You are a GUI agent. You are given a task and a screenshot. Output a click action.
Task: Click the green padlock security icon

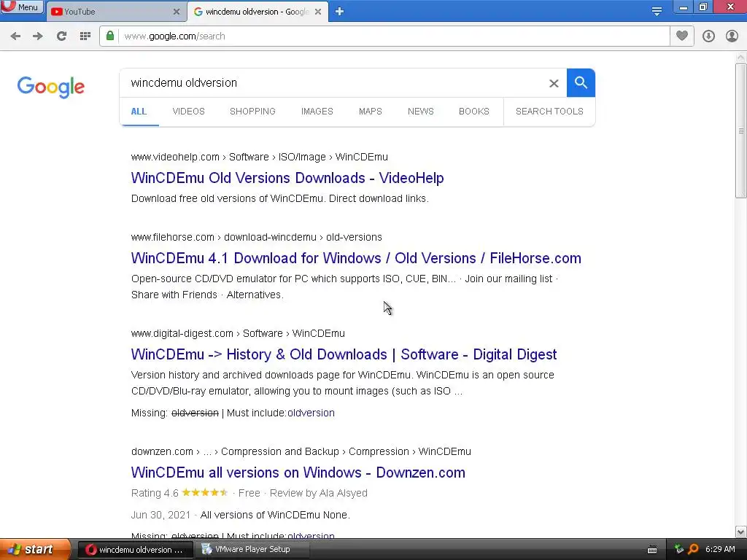[110, 36]
